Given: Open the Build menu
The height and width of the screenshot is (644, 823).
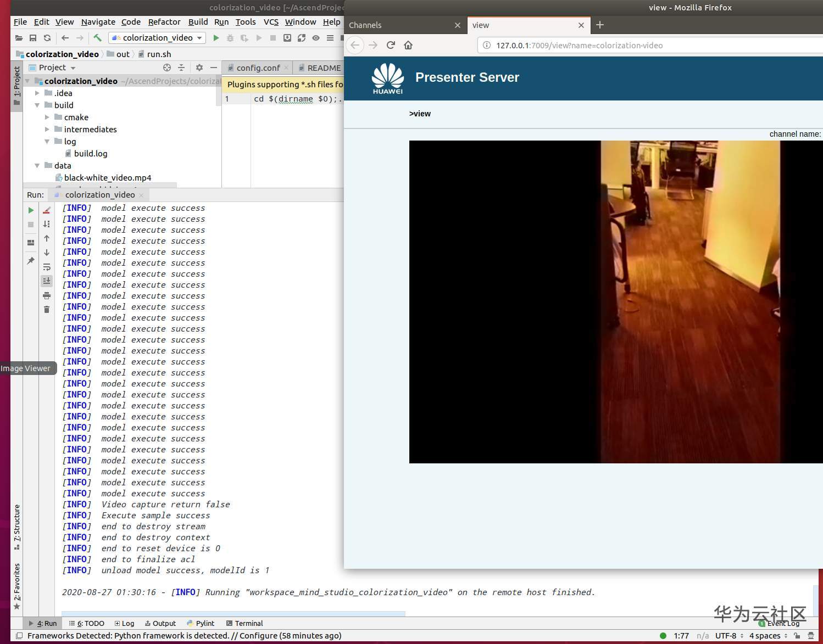Looking at the screenshot, I should pos(198,22).
